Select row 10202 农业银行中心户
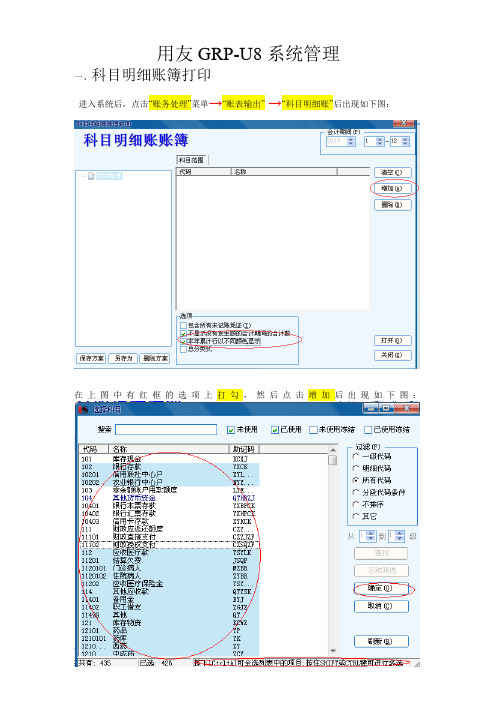This screenshot has width=496, height=702. point(169,482)
